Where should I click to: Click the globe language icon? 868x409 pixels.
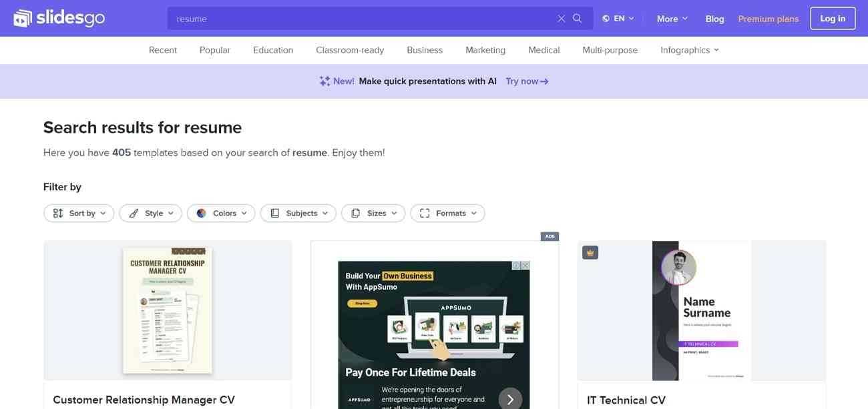point(606,19)
